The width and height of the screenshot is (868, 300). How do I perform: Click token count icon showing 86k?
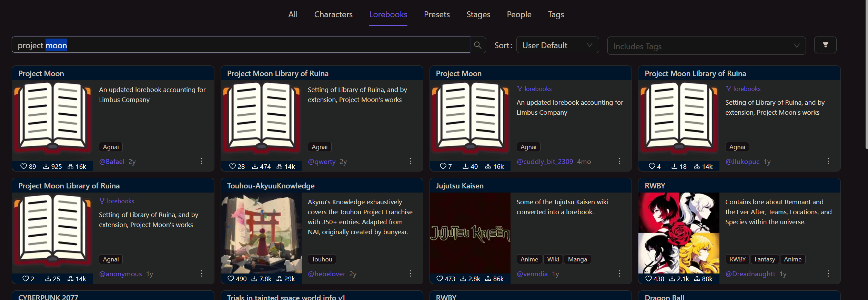pyautogui.click(x=488, y=279)
